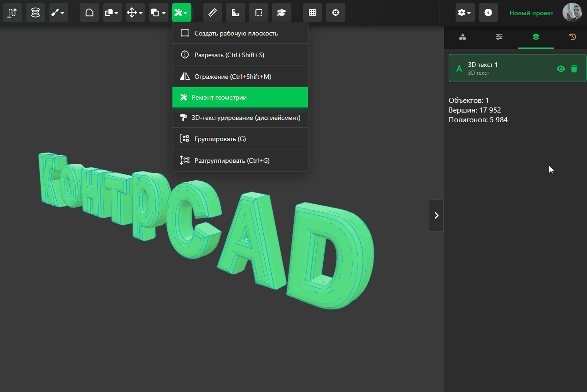Click the crosshair center view icon
Image resolution: width=587 pixels, height=392 pixels.
point(336,13)
